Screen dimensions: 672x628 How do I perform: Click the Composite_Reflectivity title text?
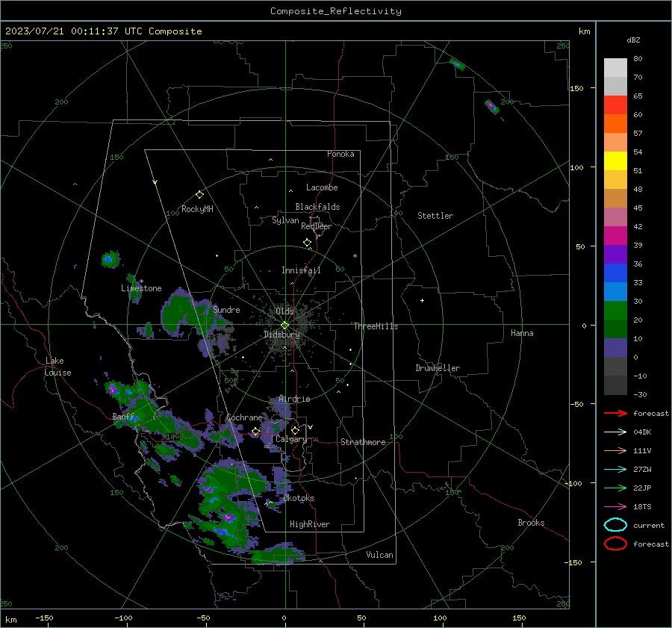pos(335,10)
